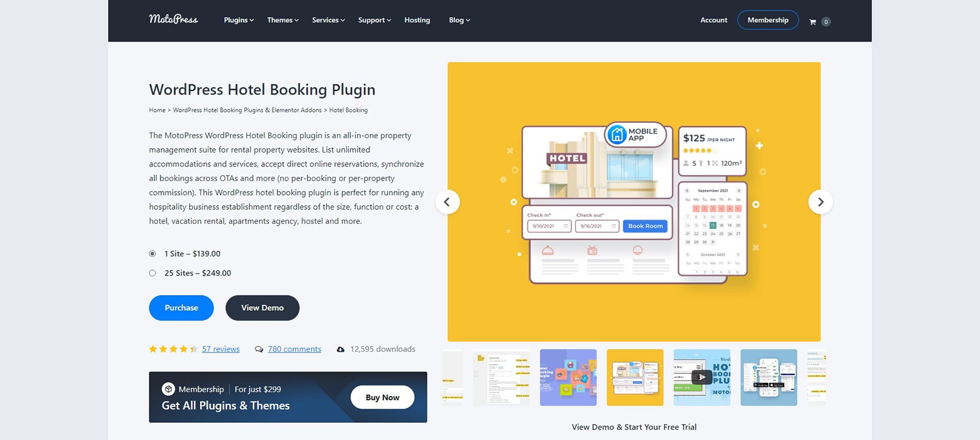
Task: Open the Account page
Action: 714,20
